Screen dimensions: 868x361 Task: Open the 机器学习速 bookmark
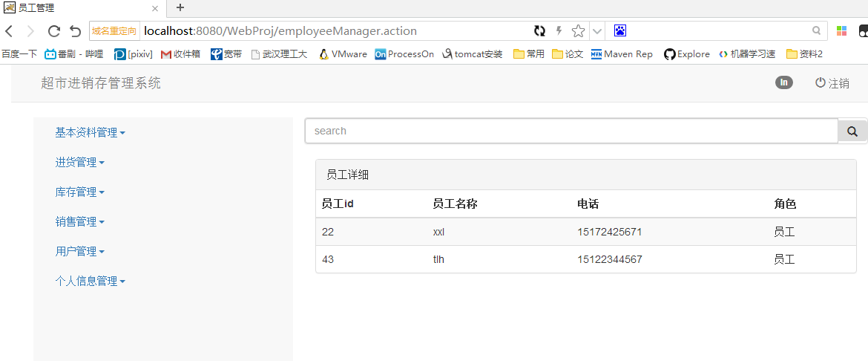747,53
